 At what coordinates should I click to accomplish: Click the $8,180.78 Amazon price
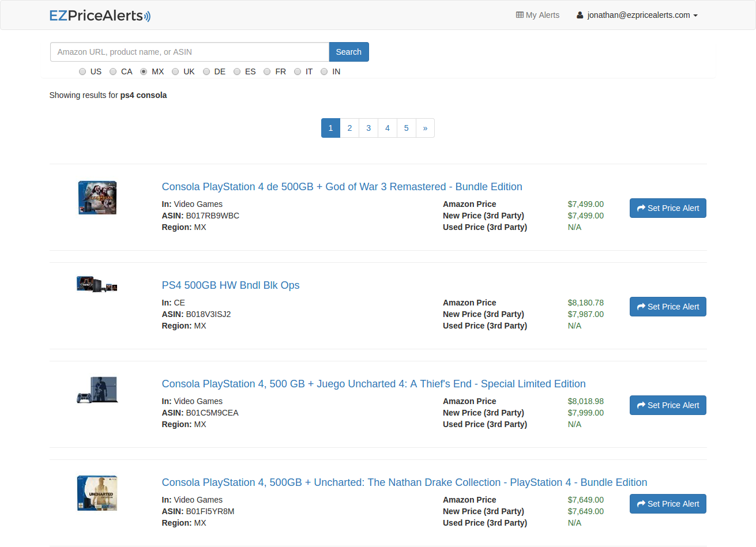tap(586, 303)
